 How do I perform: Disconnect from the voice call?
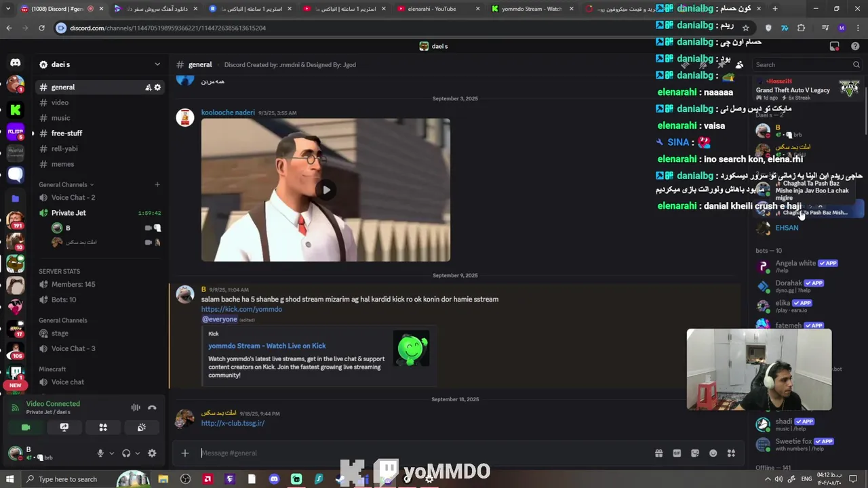(x=152, y=407)
